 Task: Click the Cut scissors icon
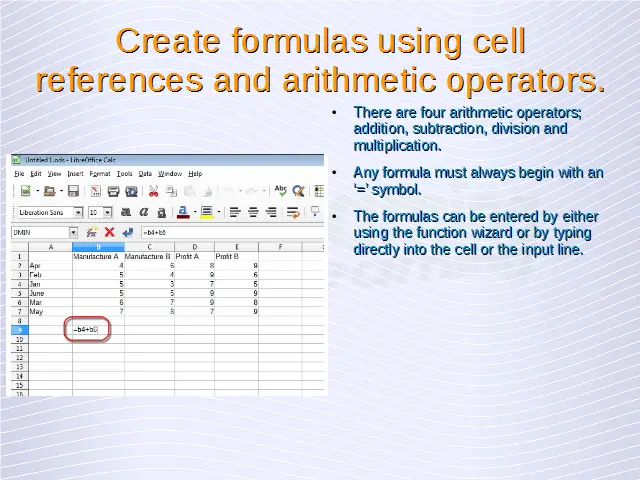[154, 191]
